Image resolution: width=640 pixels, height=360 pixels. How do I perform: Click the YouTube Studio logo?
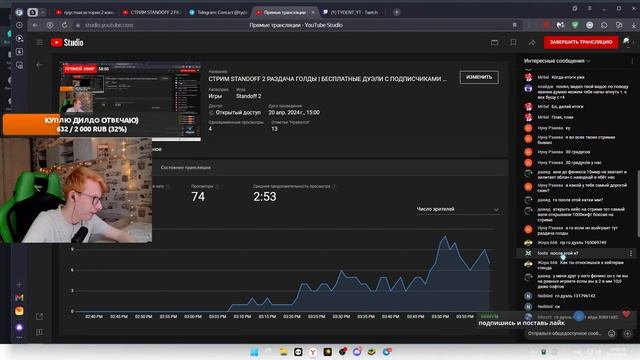point(67,42)
